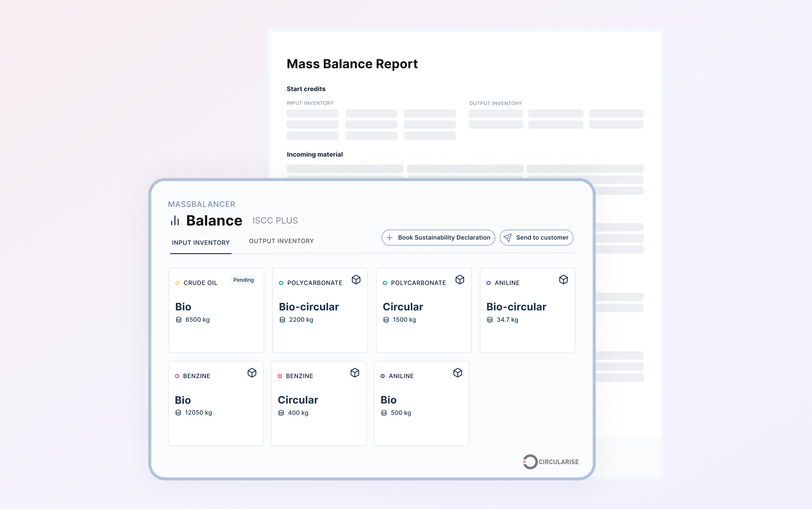This screenshot has height=509, width=812.
Task: Click the Pending badge on Crude Oil card
Action: [x=243, y=280]
